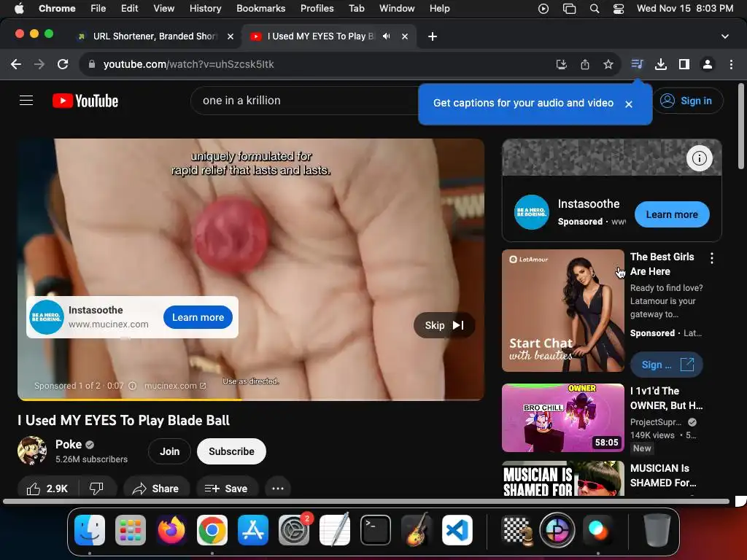Open Firefox from the dock
The width and height of the screenshot is (747, 560).
pos(171,530)
